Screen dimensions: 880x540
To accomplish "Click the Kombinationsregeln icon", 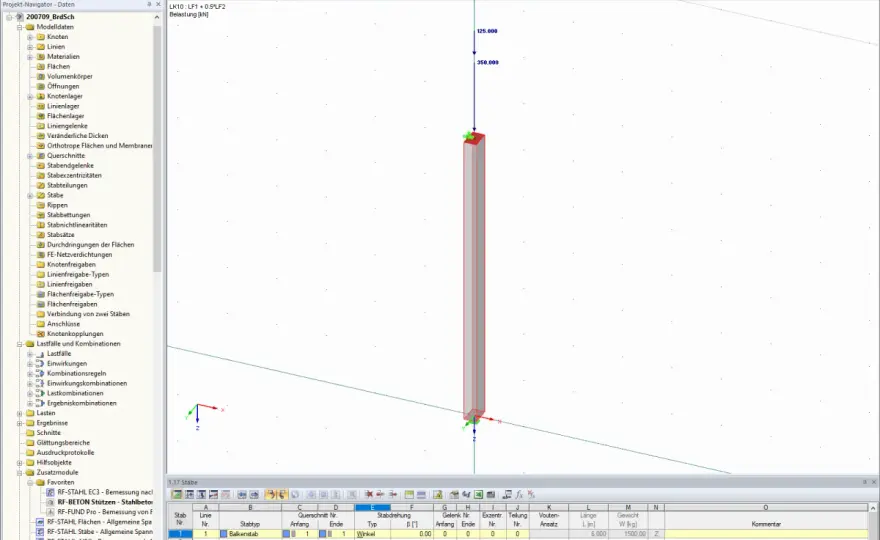I will (x=40, y=374).
